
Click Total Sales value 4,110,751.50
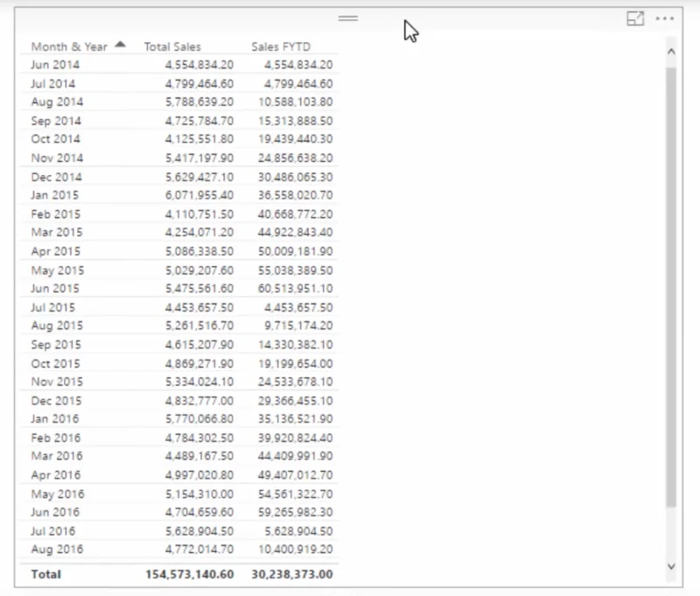click(x=199, y=214)
